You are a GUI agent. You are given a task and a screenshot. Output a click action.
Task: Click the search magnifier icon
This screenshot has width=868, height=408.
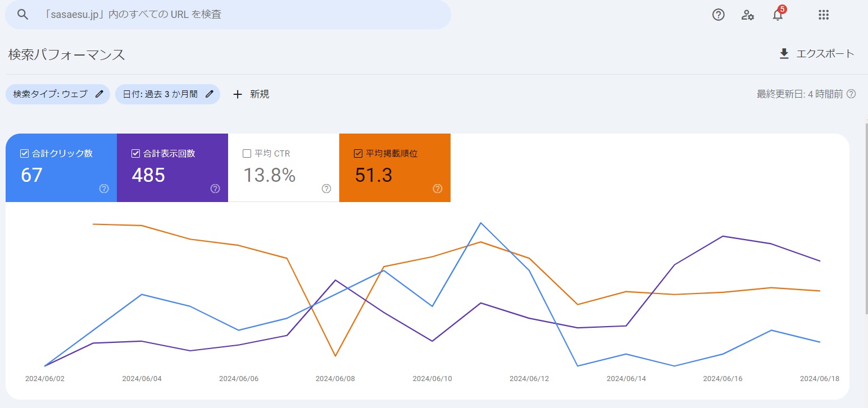tap(22, 15)
